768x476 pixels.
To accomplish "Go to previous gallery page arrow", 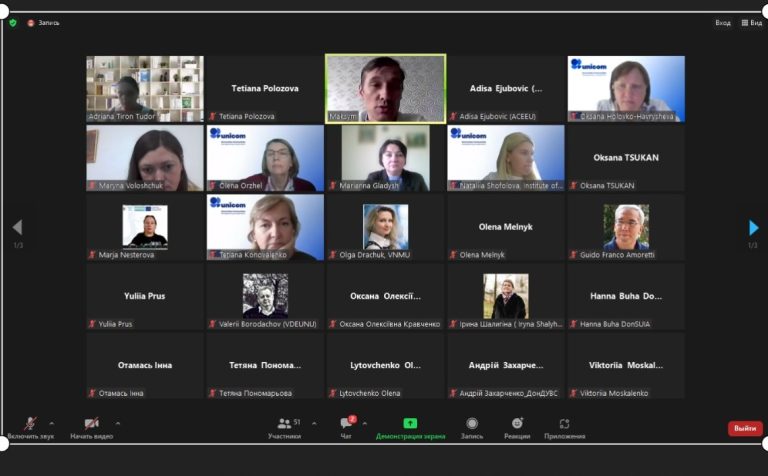I will (18, 227).
